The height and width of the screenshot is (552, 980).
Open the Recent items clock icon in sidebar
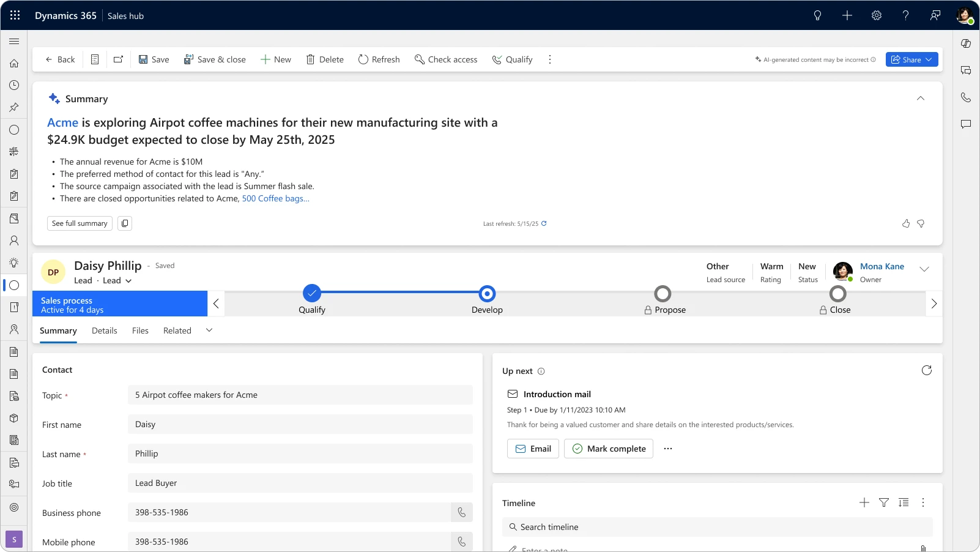coord(13,86)
